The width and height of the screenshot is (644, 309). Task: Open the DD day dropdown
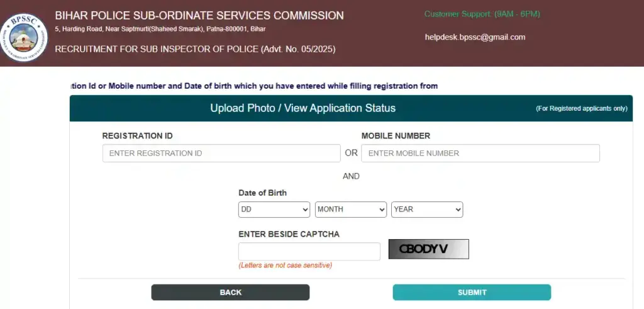pyautogui.click(x=274, y=210)
